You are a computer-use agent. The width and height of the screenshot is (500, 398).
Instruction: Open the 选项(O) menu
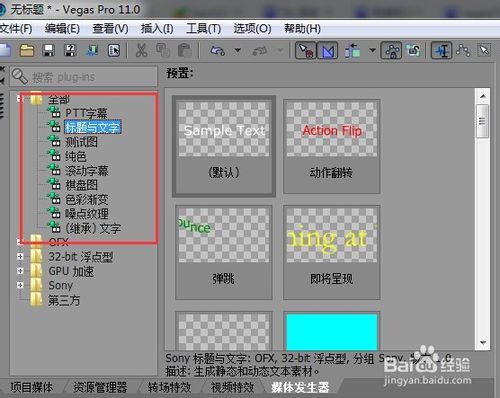252,29
